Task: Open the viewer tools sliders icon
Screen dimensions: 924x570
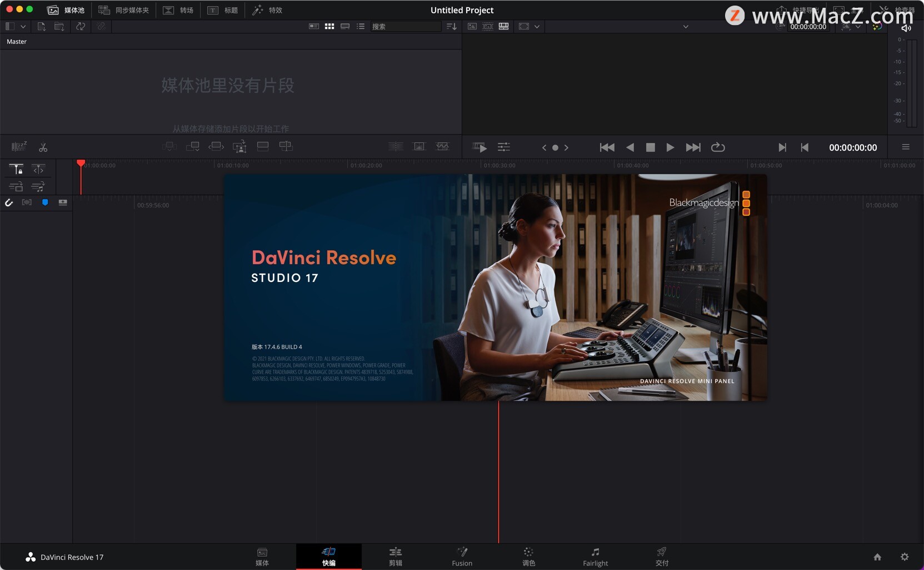Action: pyautogui.click(x=504, y=147)
